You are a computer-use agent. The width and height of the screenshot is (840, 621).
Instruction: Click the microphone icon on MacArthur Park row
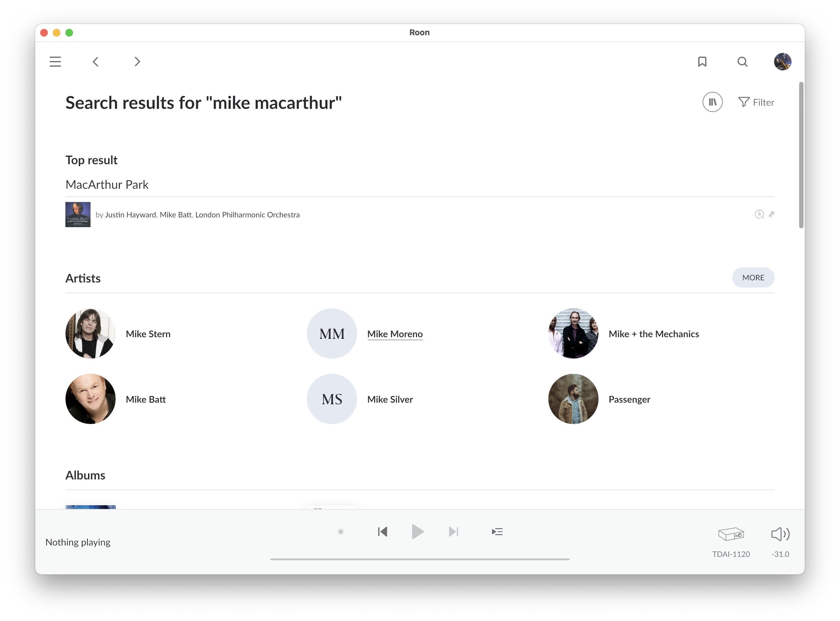771,214
